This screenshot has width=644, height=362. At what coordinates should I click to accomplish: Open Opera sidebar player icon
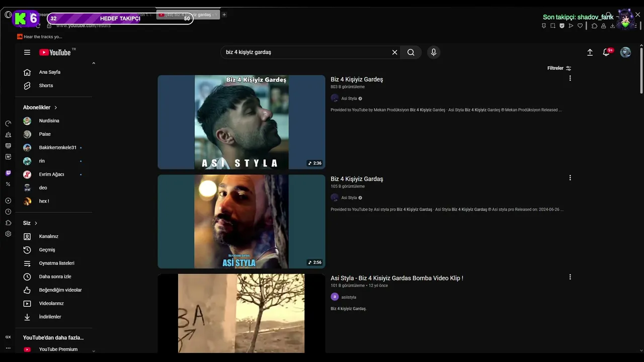[x=8, y=201]
